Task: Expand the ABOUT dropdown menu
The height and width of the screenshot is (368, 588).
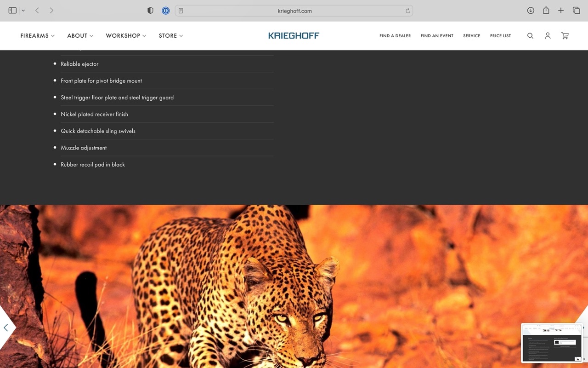Action: 80,36
